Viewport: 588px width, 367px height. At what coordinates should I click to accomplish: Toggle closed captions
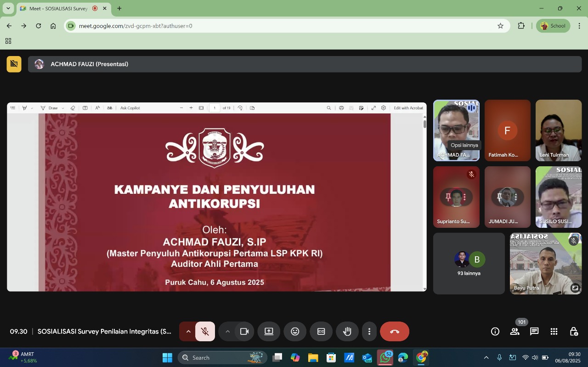[321, 332]
